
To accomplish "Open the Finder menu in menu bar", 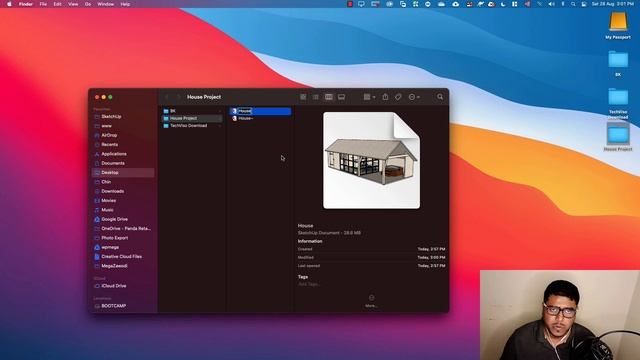I will tap(26, 4).
